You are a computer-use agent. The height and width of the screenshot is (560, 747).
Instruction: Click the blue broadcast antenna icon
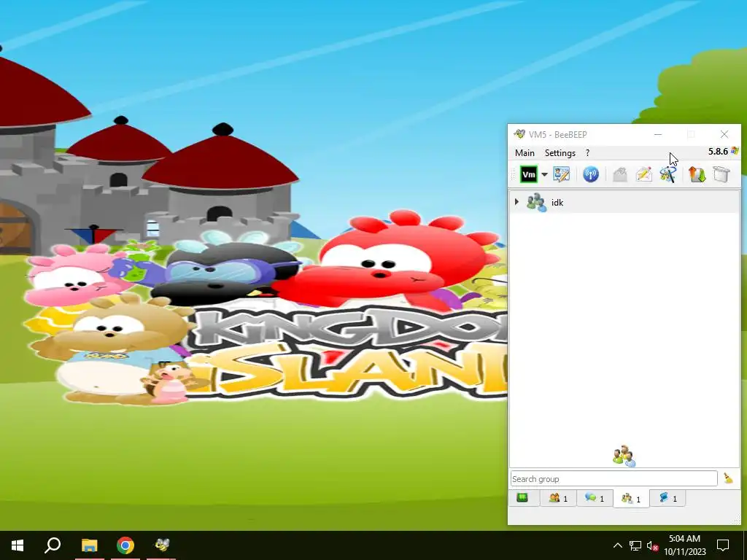pyautogui.click(x=591, y=174)
